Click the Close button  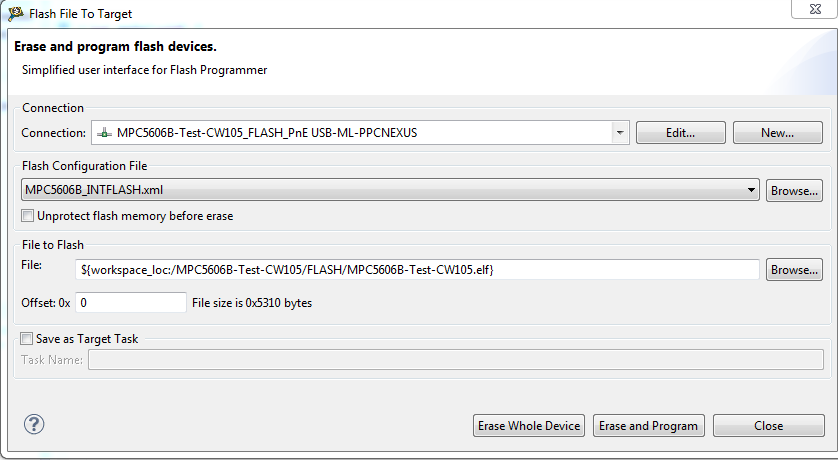pos(768,426)
